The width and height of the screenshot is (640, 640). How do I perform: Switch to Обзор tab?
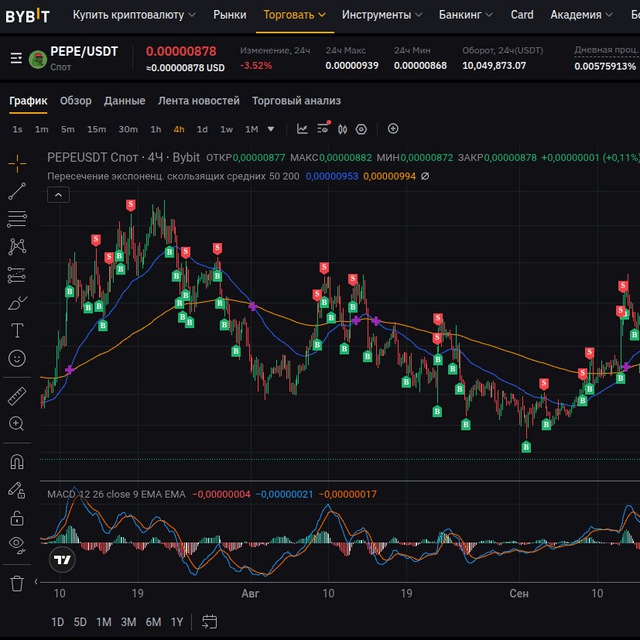point(76,100)
